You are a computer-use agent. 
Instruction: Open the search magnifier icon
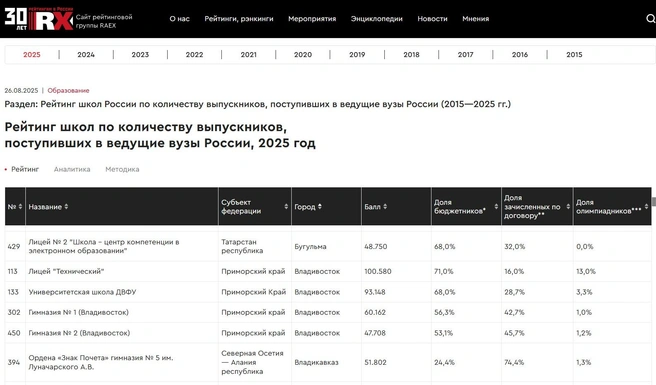tap(651, 18)
